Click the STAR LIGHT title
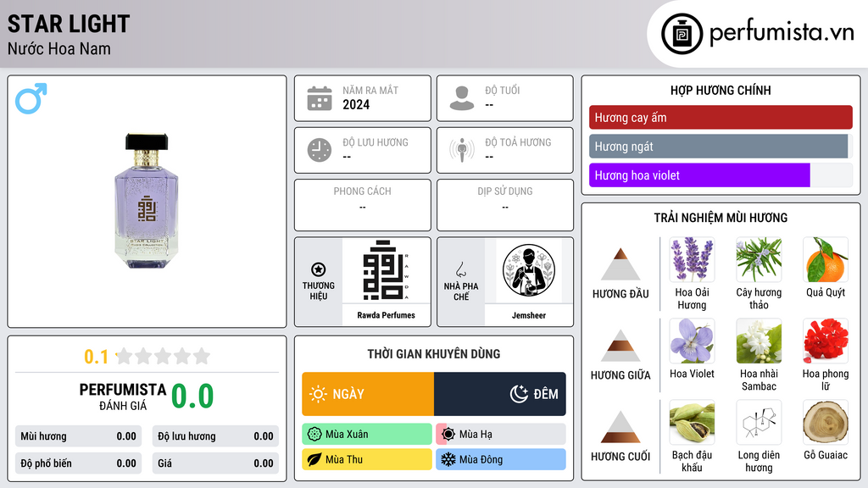 click(x=69, y=24)
